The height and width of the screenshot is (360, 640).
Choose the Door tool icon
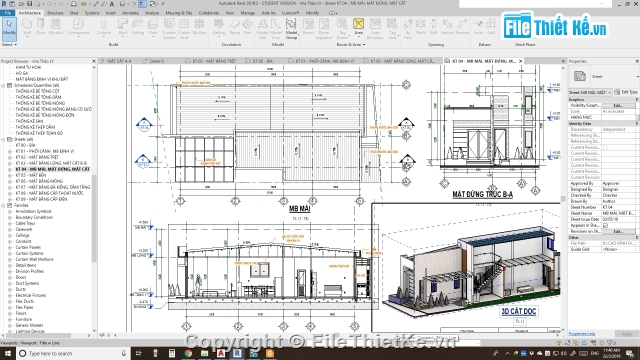point(41,26)
